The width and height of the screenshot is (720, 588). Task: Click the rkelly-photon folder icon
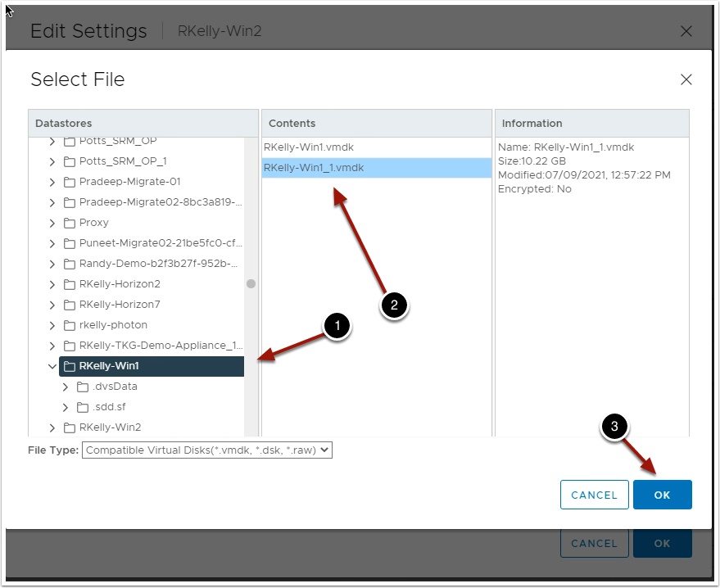(70, 325)
